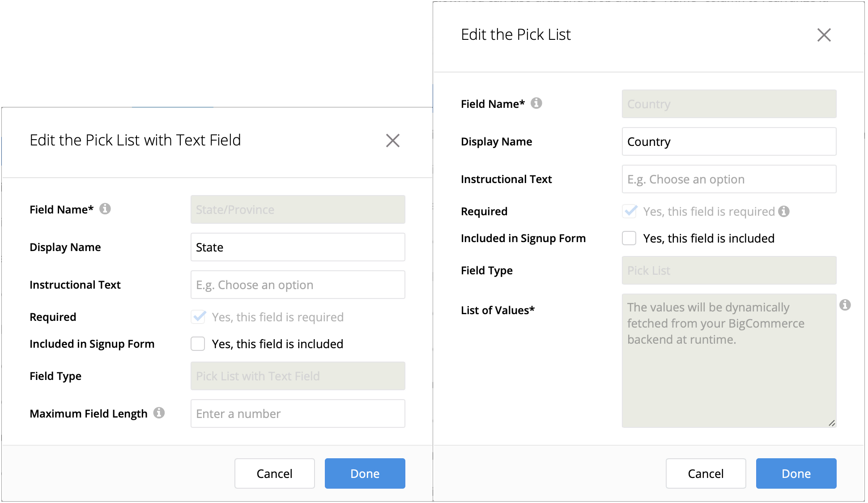The width and height of the screenshot is (868, 503).
Task: Focus Instructional Text field in State dialog
Action: [x=298, y=285]
